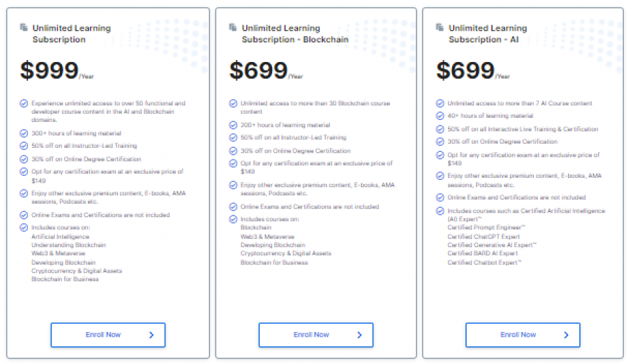Enroll in the Blockchain subscription plan
The image size is (628, 364).
click(x=315, y=335)
